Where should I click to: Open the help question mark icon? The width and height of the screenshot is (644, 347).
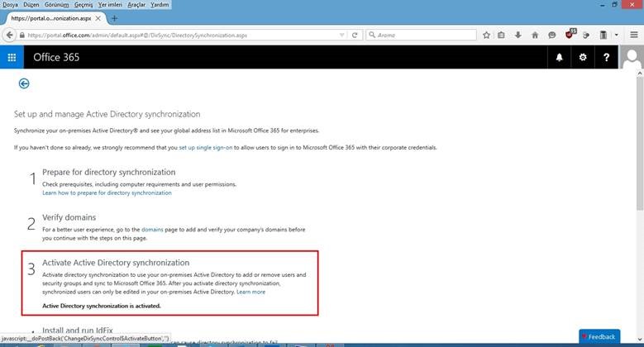(x=606, y=57)
